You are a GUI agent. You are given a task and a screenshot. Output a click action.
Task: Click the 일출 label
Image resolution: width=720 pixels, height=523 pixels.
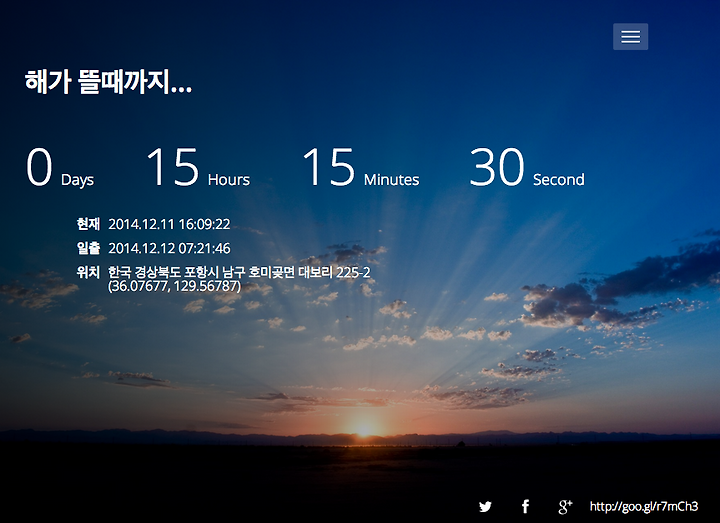click(x=88, y=248)
